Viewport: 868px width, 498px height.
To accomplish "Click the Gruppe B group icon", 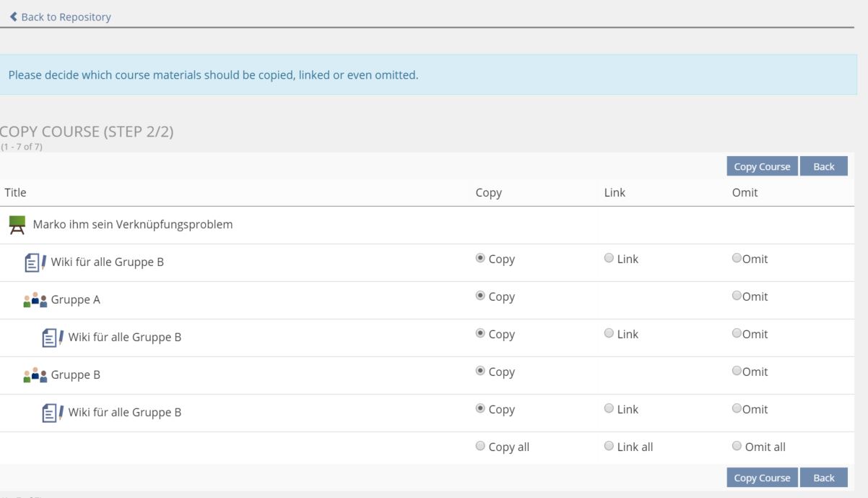I will [x=35, y=374].
